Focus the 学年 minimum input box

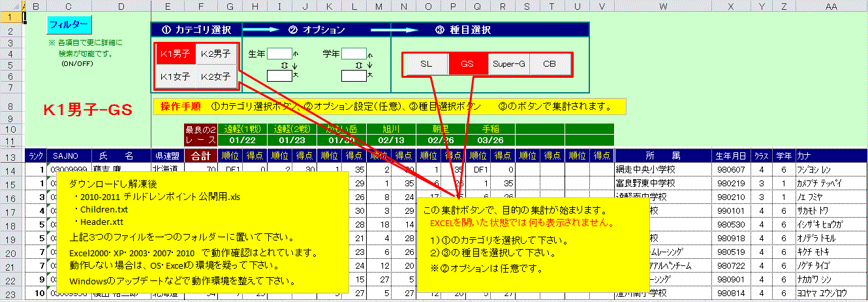pos(354,54)
